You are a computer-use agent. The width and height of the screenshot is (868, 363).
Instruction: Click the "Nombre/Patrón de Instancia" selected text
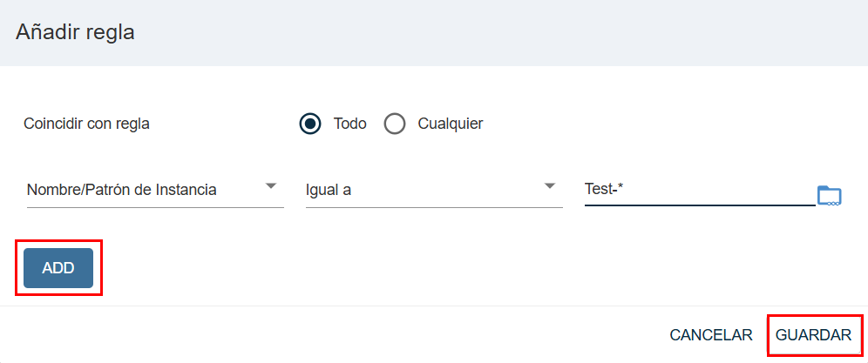click(122, 190)
